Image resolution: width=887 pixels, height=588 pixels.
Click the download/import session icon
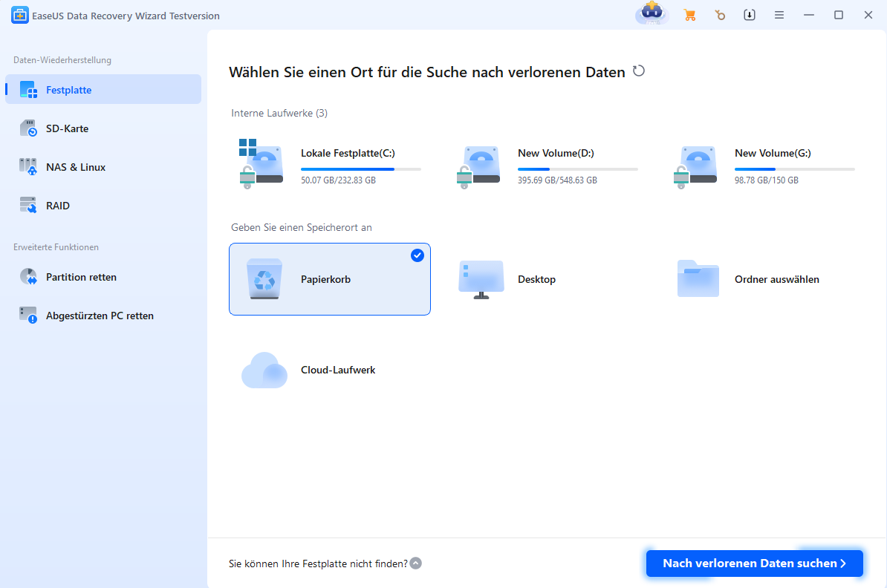pyautogui.click(x=750, y=16)
